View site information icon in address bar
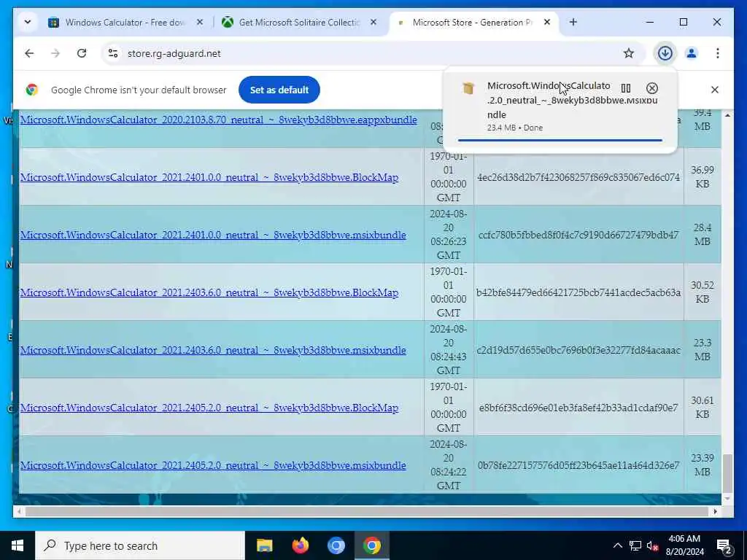The height and width of the screenshot is (560, 747). 113,53
